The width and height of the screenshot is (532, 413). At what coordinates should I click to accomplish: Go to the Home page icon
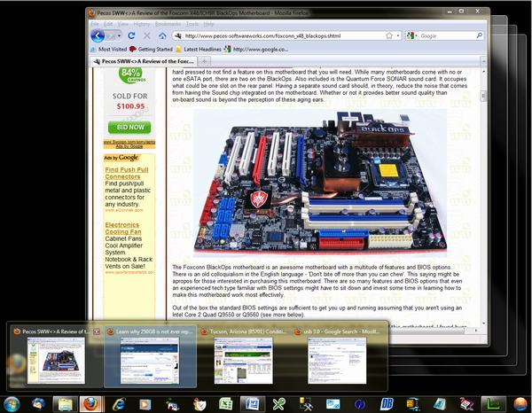(162, 35)
